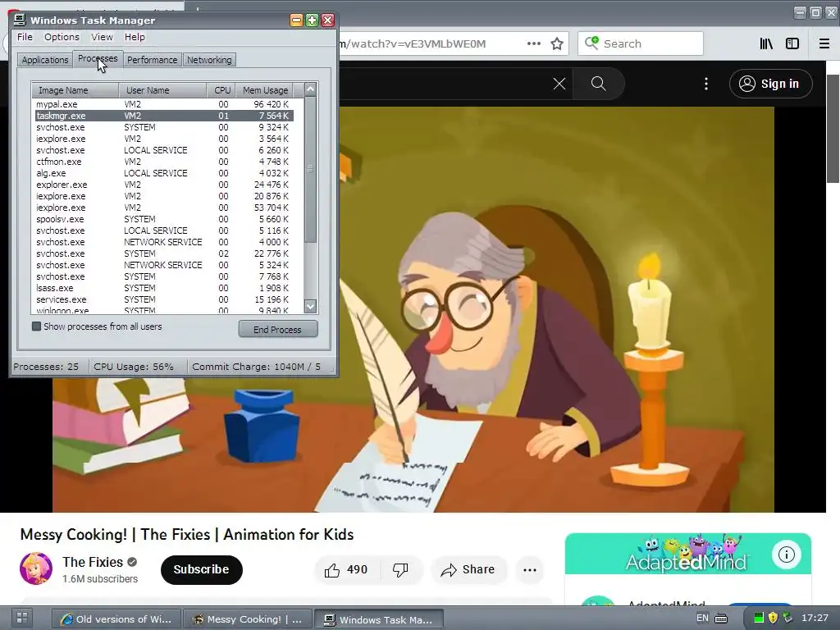The image size is (840, 630).
Task: Open page actions three-dot menu in address bar
Action: 533,43
